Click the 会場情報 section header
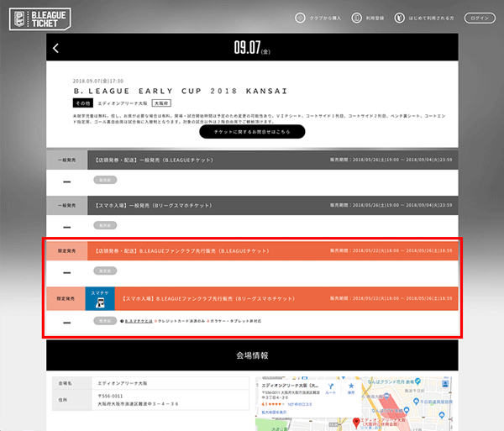Screen dimensions: 504x431 click(252, 355)
